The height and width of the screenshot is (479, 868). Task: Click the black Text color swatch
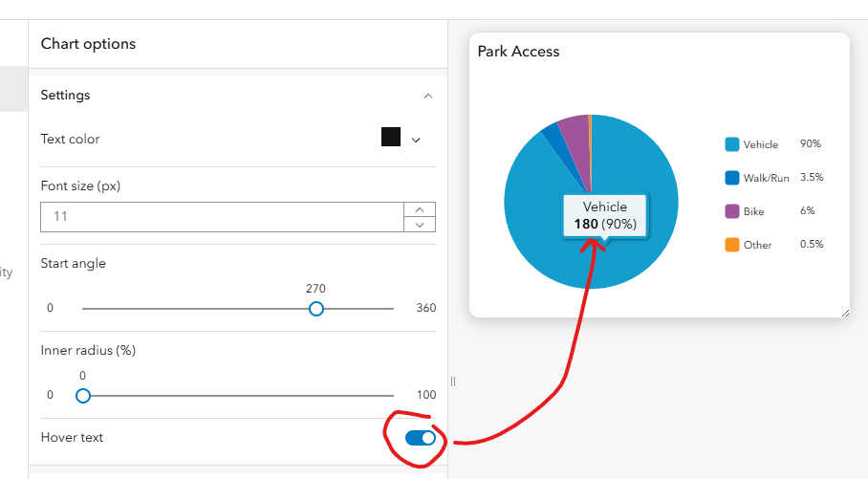pyautogui.click(x=391, y=137)
